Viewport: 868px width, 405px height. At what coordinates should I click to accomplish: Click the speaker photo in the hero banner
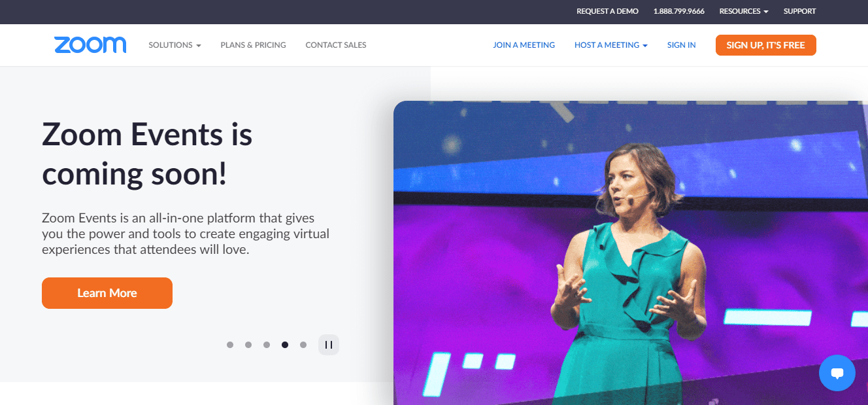pyautogui.click(x=631, y=253)
